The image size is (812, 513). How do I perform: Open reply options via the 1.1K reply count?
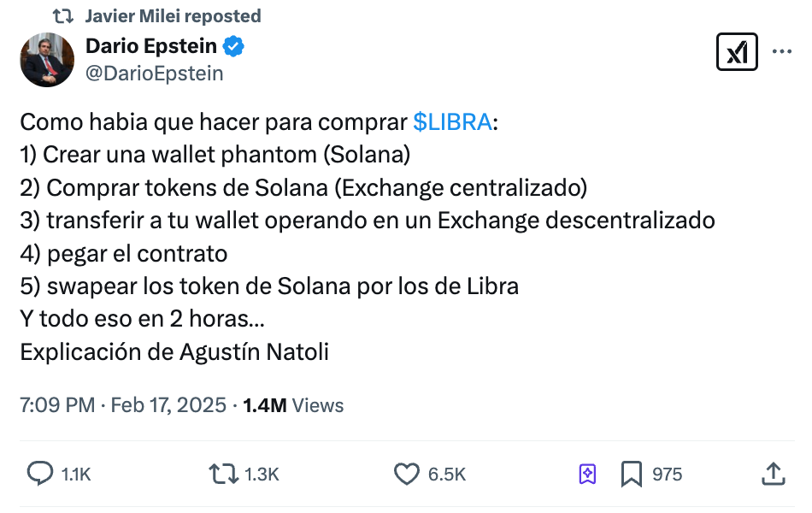[x=75, y=472]
